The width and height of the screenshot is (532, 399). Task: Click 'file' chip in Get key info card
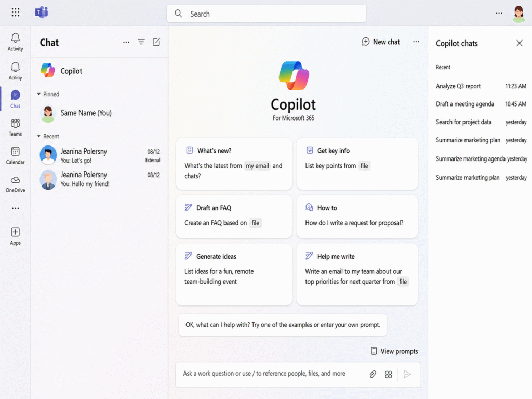pyautogui.click(x=364, y=166)
